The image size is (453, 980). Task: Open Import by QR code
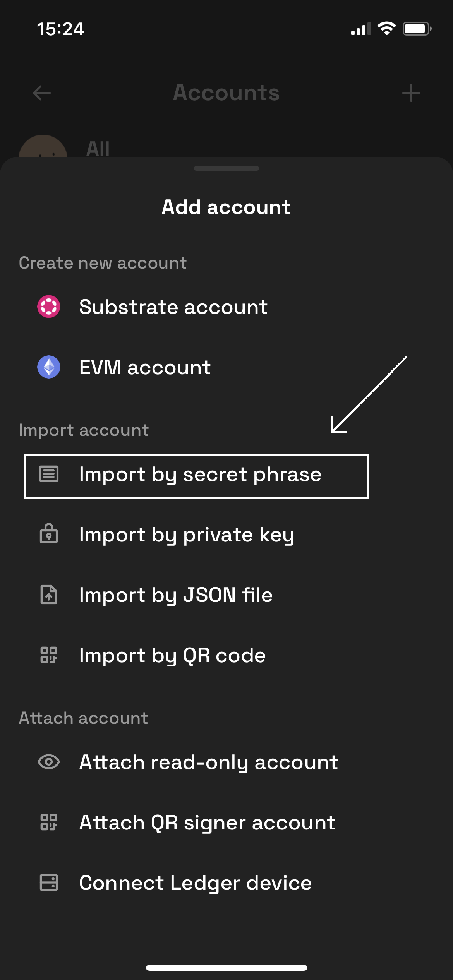[226, 655]
